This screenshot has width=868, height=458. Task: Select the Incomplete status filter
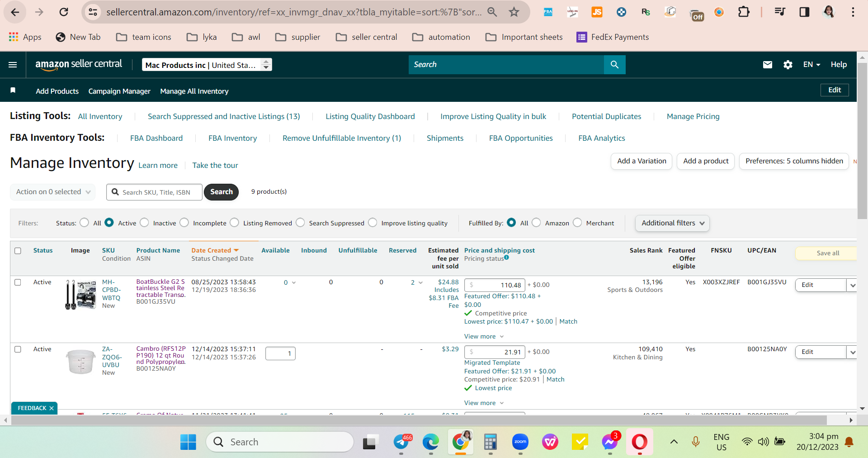[x=184, y=223]
